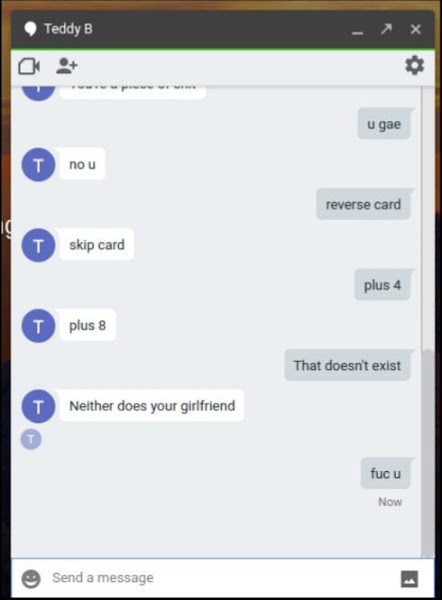Click the avatar beside 'skip card'
The height and width of the screenshot is (600, 442).
tap(38, 245)
